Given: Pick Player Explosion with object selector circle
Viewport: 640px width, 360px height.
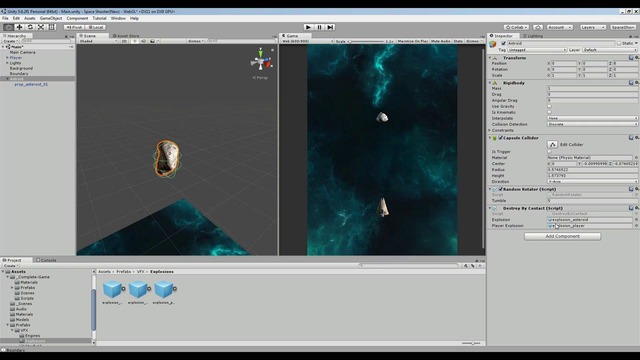Looking at the screenshot, I should [636, 226].
